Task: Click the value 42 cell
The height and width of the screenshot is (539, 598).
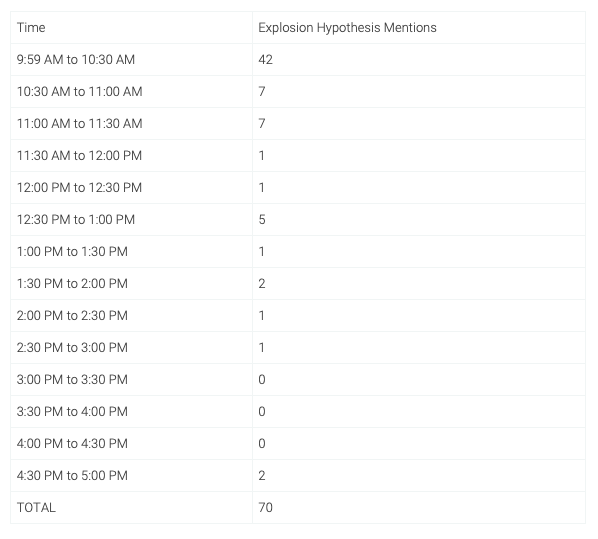Action: coord(419,60)
